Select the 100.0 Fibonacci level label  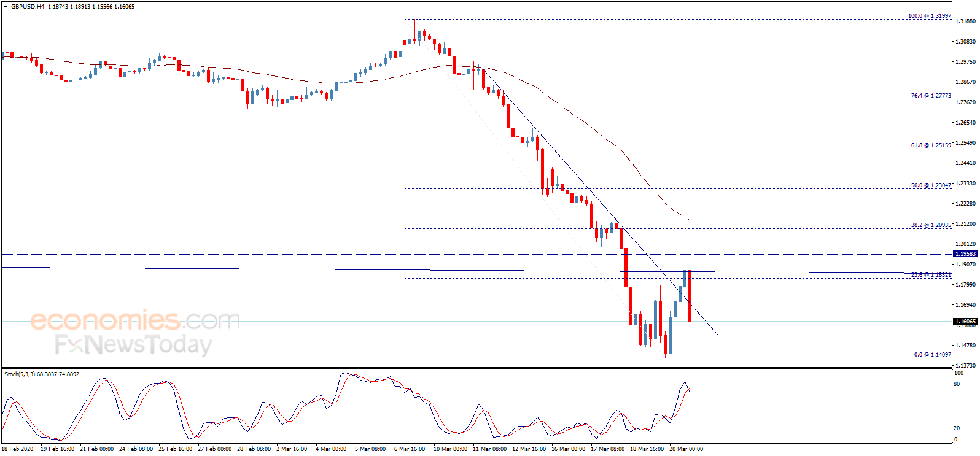[x=930, y=16]
